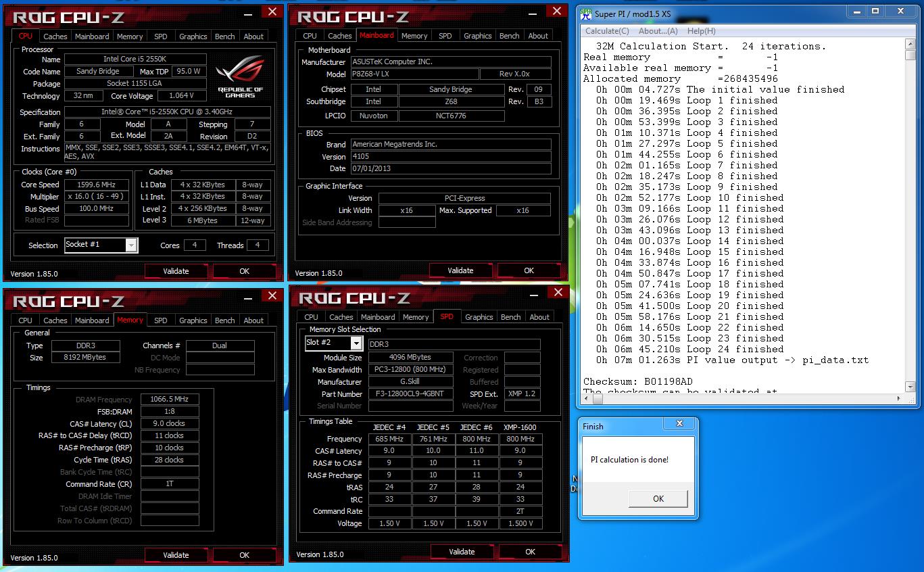The width and height of the screenshot is (924, 572).
Task: Click the SPD Ext. value XMP 1.2
Action: click(522, 394)
